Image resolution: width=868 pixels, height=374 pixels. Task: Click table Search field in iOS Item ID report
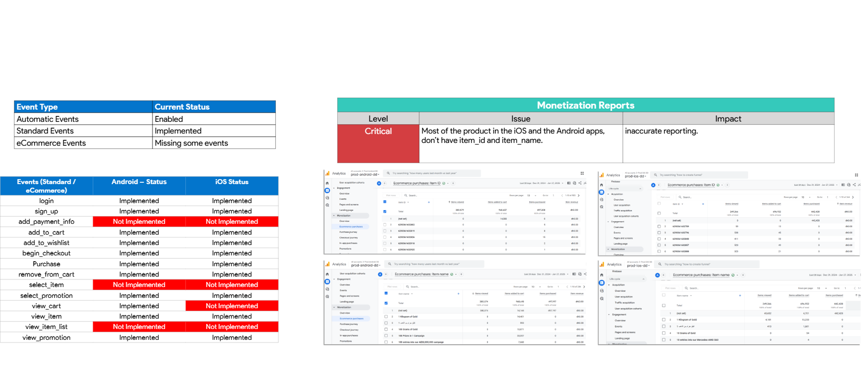click(x=685, y=197)
